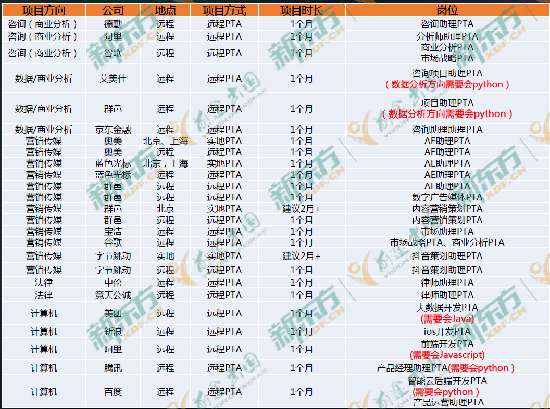Select 蓝色光标 in the 远程PTA row

(x=113, y=175)
